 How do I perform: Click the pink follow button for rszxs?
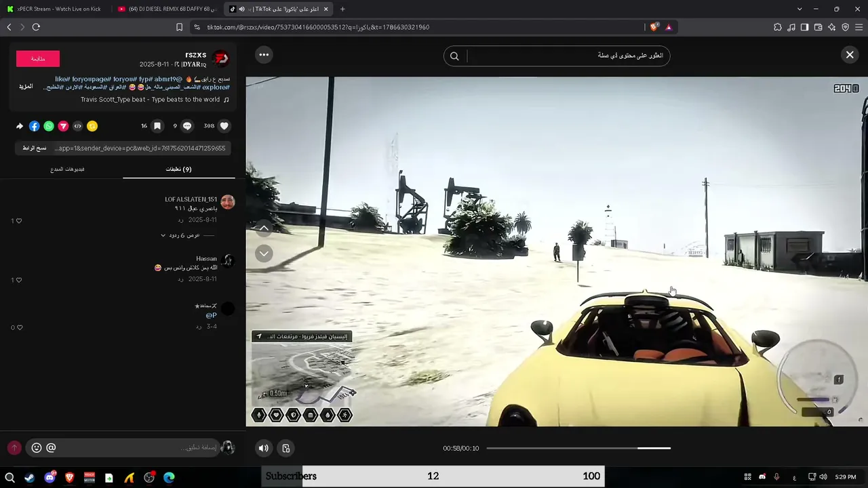pyautogui.click(x=38, y=59)
